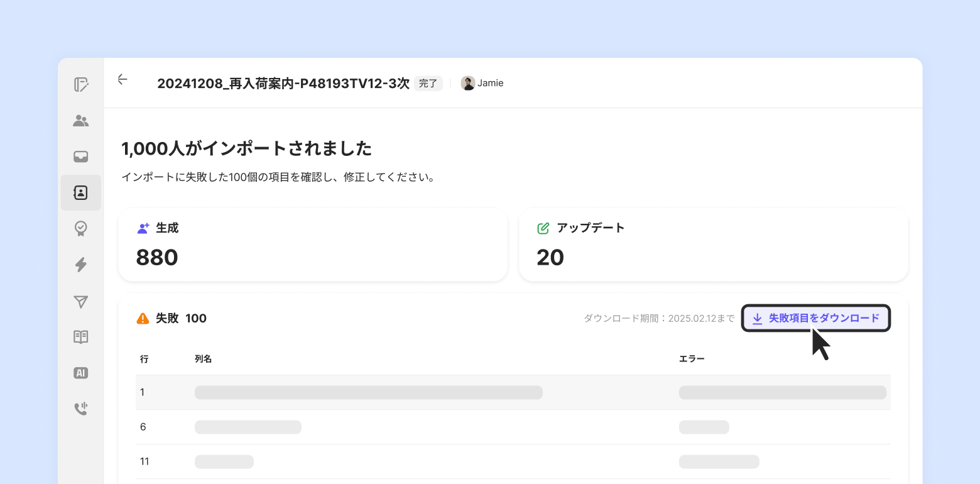Click the lightning bolt sidebar icon

coord(81,265)
